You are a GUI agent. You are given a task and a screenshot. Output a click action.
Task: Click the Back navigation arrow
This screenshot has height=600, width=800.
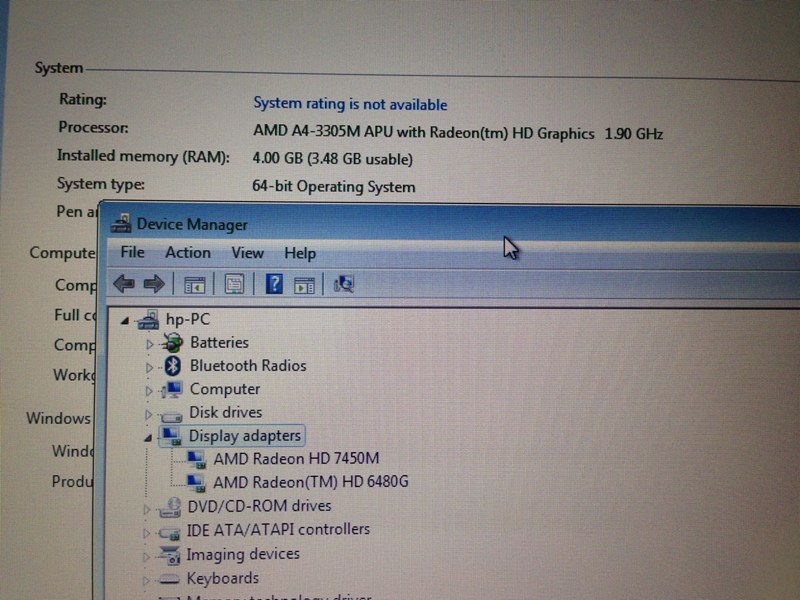pyautogui.click(x=125, y=285)
